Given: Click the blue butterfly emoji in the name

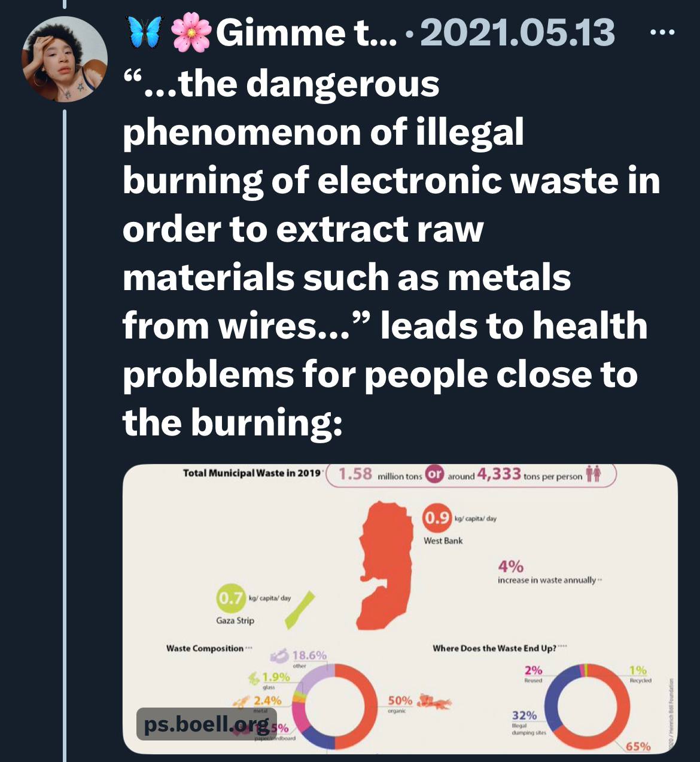Looking at the screenshot, I should coord(145,32).
